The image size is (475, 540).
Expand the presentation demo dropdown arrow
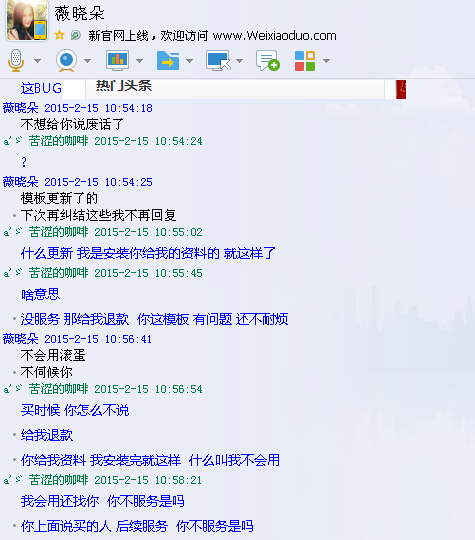click(139, 61)
